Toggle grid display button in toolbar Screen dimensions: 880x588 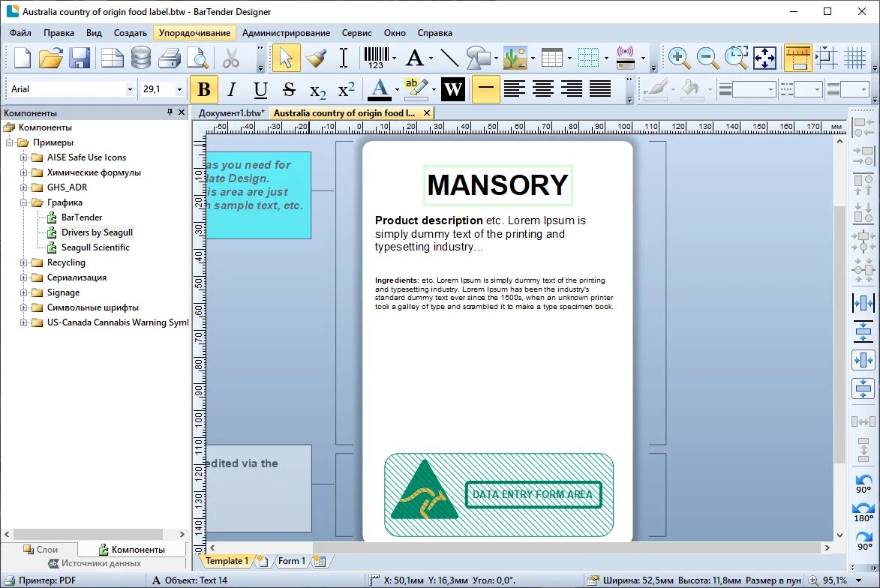pyautogui.click(x=854, y=58)
